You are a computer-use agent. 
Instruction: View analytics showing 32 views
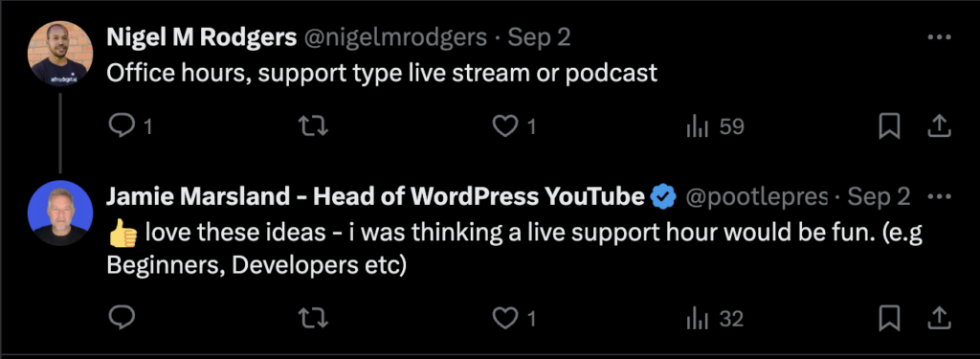coord(715,320)
